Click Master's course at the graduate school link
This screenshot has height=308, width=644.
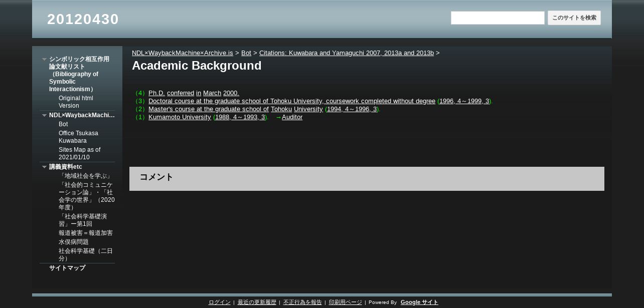[x=209, y=109]
